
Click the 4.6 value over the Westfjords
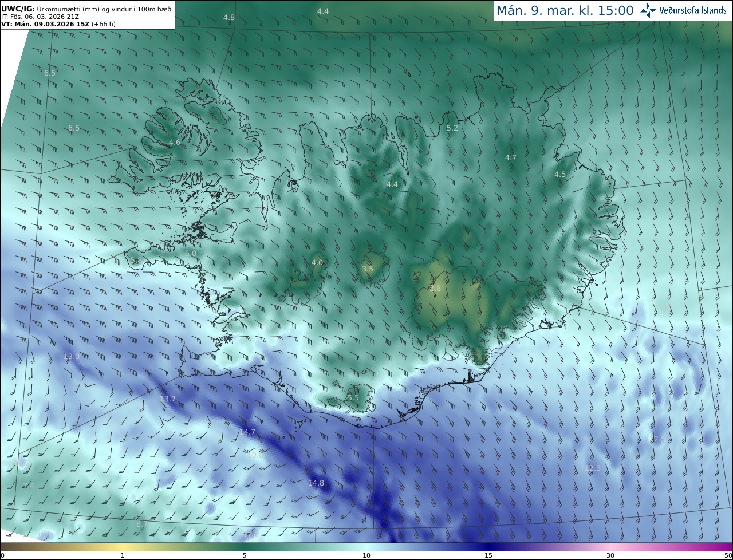[x=175, y=142]
